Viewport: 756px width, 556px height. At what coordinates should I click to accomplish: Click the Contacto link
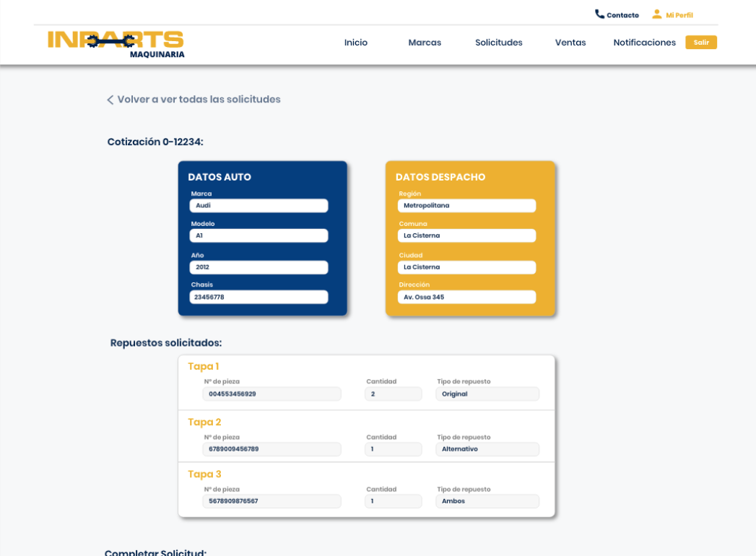[x=622, y=15]
